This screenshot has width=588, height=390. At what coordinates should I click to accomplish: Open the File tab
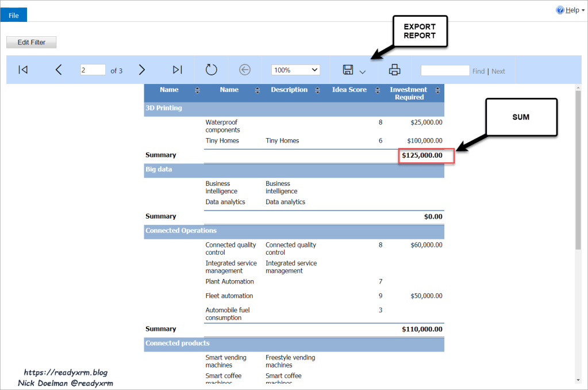14,15
